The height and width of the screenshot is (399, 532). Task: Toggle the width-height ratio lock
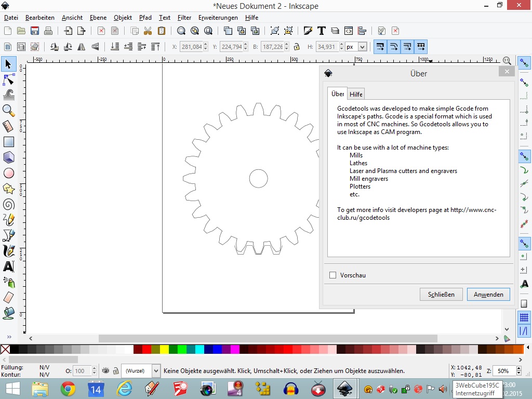pyautogui.click(x=297, y=47)
